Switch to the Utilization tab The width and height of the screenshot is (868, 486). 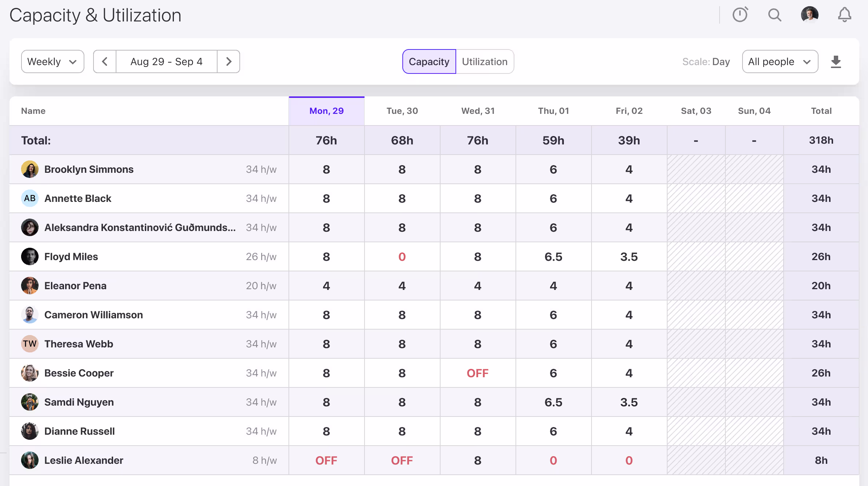pos(485,61)
